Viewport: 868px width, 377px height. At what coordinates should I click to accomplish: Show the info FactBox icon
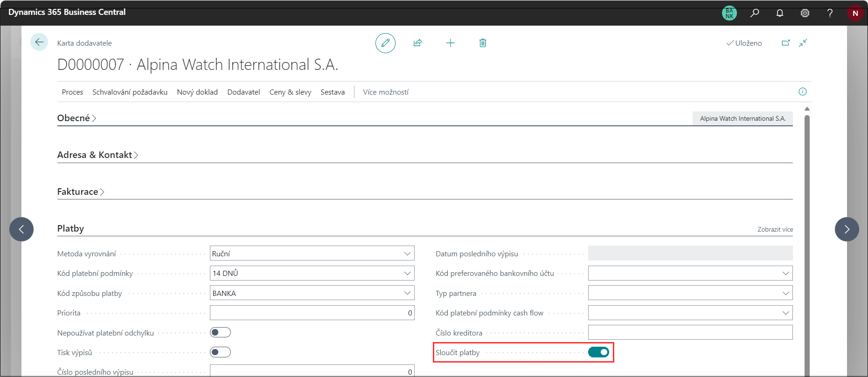802,92
